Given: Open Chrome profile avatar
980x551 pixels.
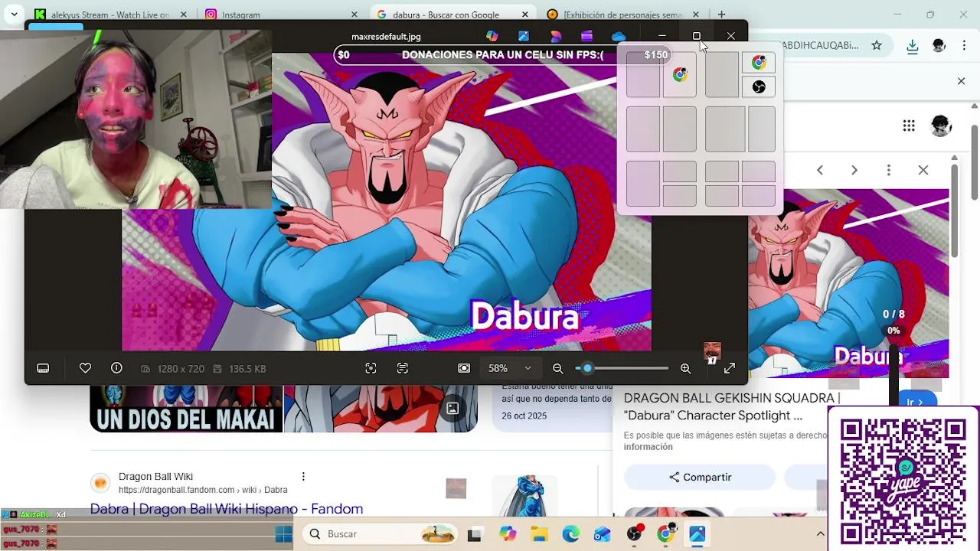Looking at the screenshot, I should coord(939,45).
